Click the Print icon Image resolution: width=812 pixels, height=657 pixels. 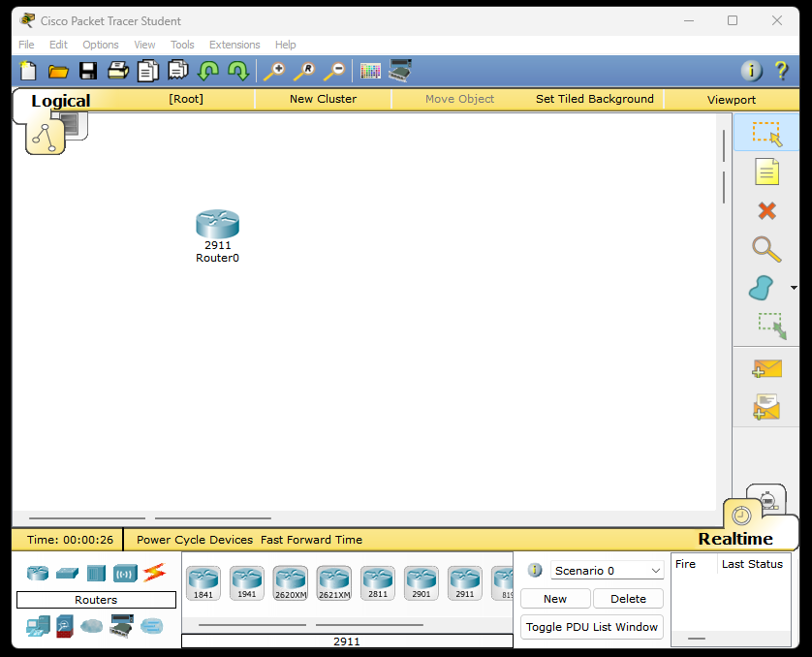118,70
